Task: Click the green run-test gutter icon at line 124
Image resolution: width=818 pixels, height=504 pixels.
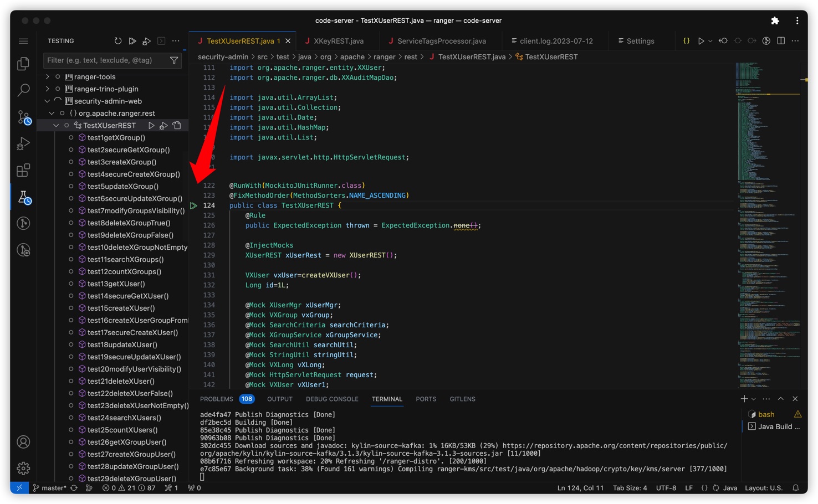Action: (193, 205)
